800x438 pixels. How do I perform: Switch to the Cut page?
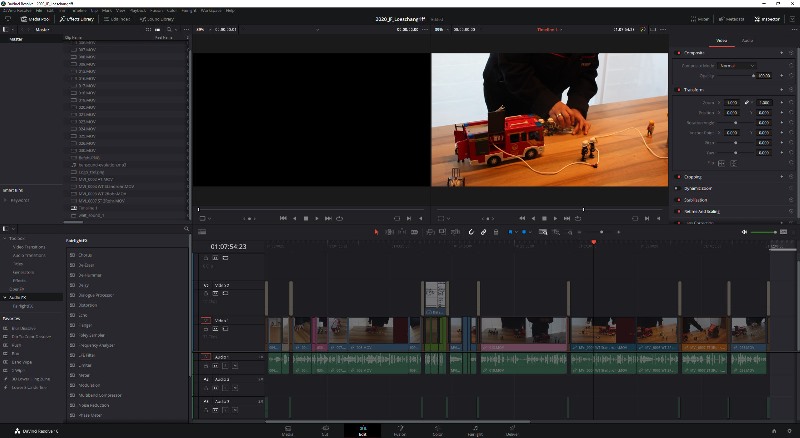pyautogui.click(x=324, y=430)
